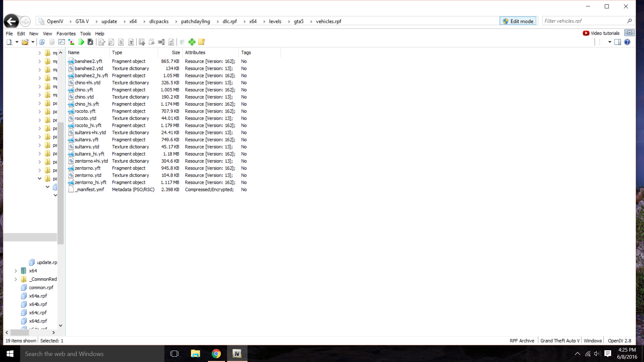Image resolution: width=644 pixels, height=362 pixels.
Task: Open the Tools menu
Action: pos(85,34)
